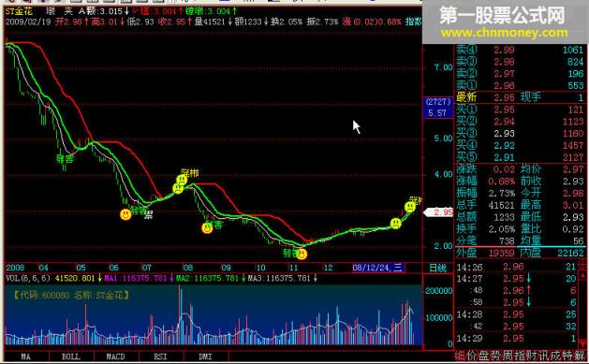
Task: Open the 细 tab in bottom-right panel
Action: click(x=460, y=356)
